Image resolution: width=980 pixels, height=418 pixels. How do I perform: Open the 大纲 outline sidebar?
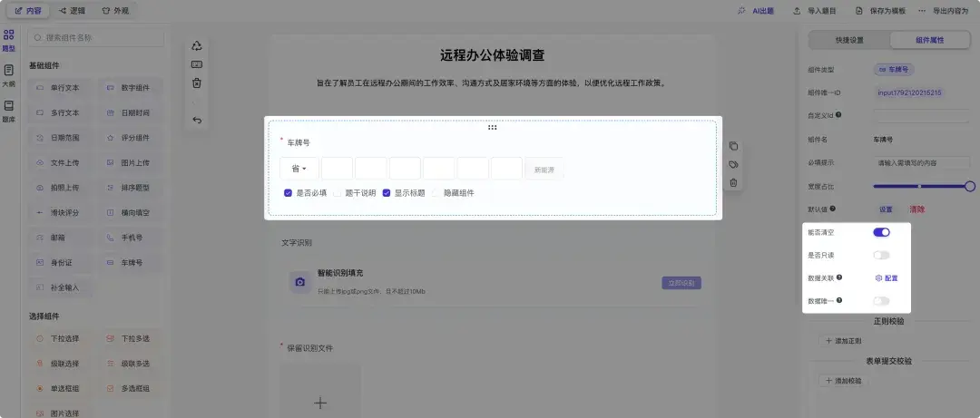(9, 75)
